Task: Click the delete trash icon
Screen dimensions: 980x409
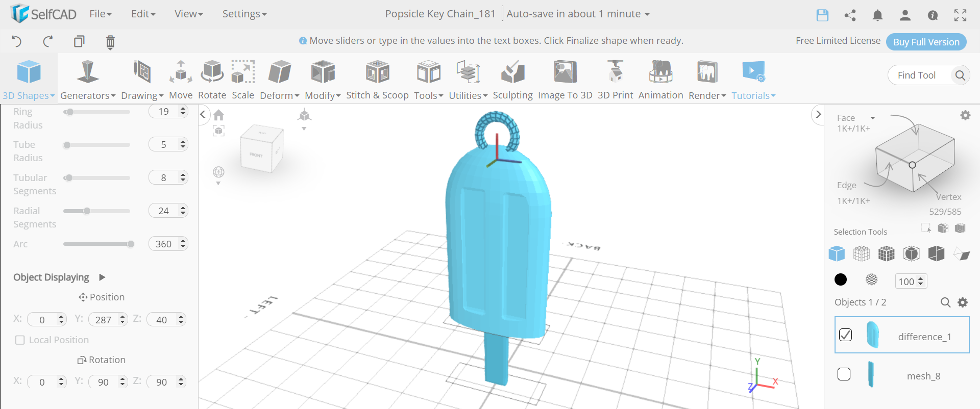Action: (110, 42)
